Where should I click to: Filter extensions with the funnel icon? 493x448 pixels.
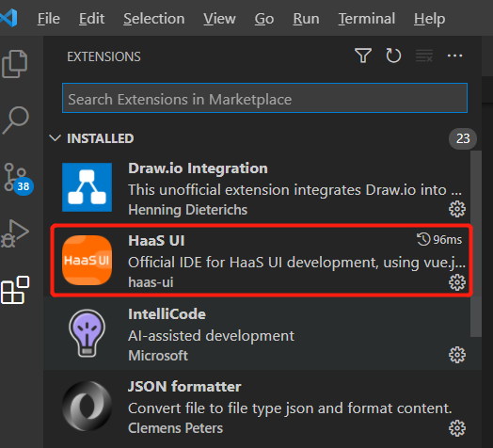point(363,56)
